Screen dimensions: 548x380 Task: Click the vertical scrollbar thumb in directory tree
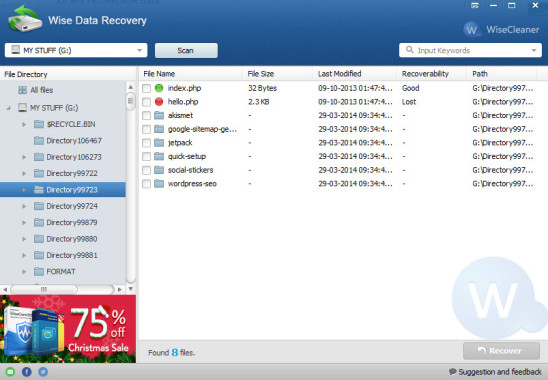click(x=130, y=101)
